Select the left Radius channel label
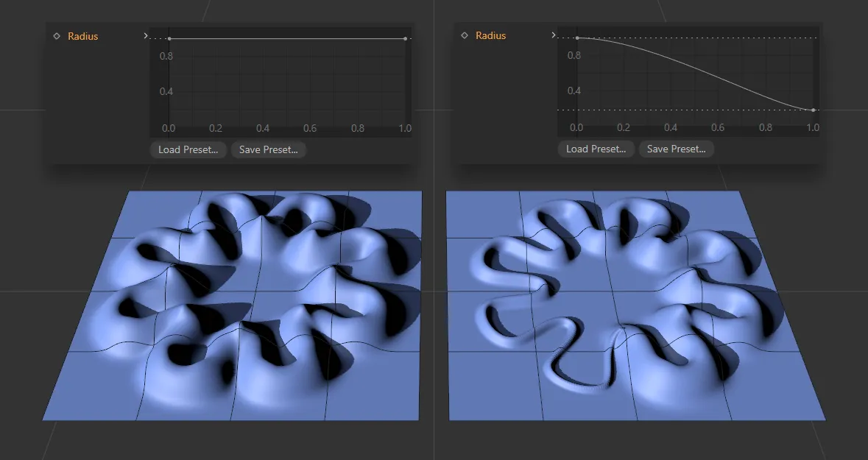This screenshot has width=868, height=460. click(x=82, y=35)
